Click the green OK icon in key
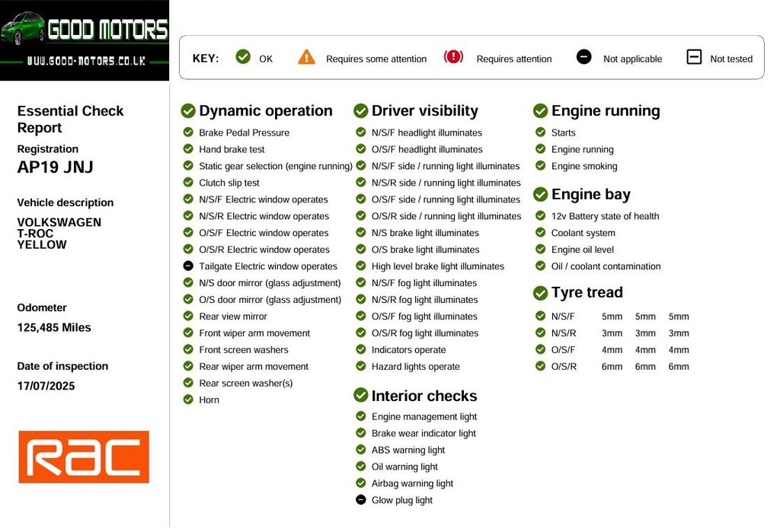This screenshot has width=780, height=532. point(243,57)
